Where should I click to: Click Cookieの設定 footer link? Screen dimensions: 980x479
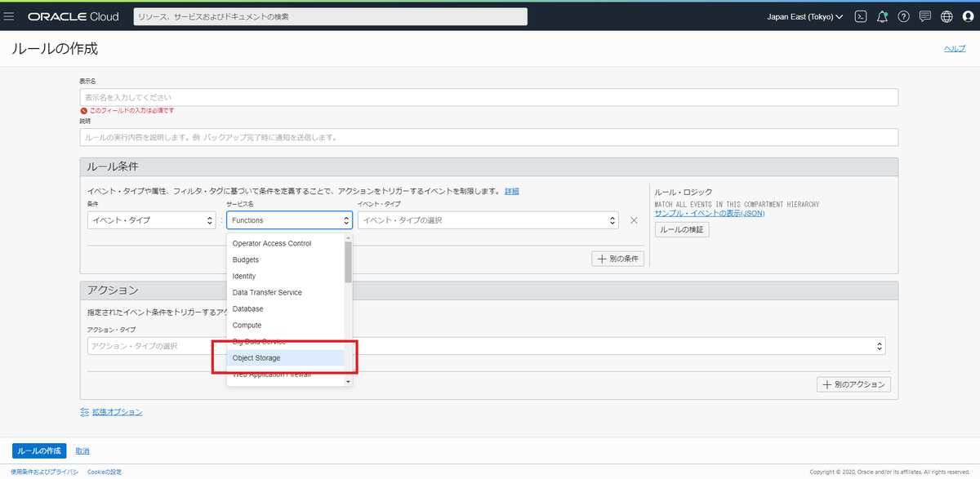click(x=105, y=472)
